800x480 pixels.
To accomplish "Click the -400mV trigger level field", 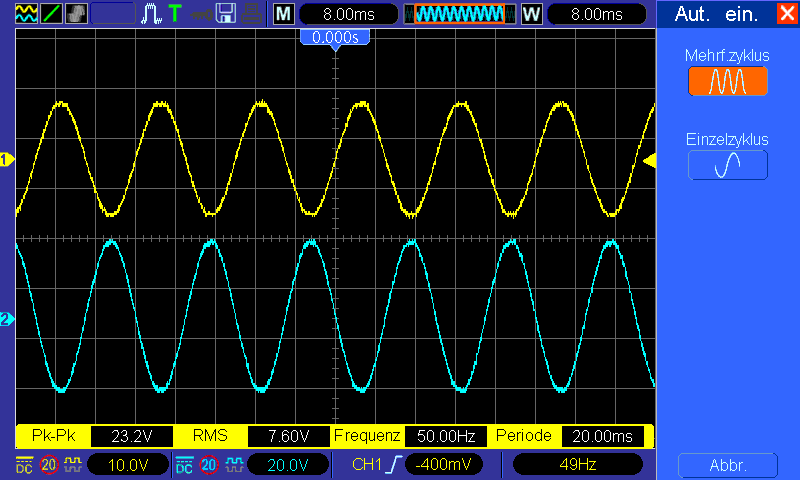I will 443,465.
